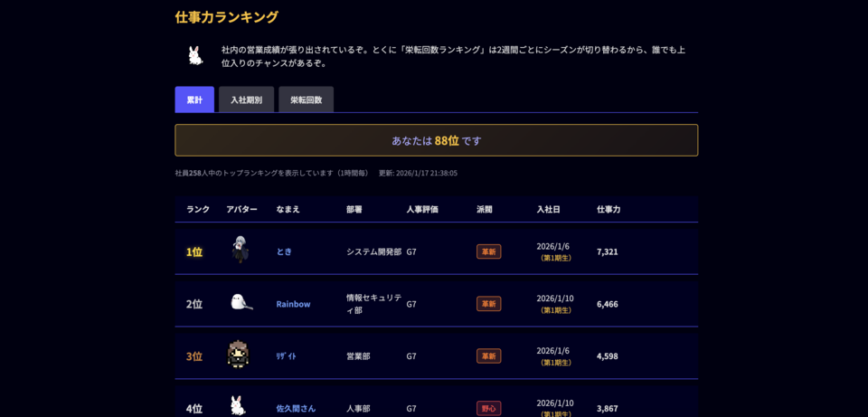
Task: Click とき's dark-haired avatar
Action: click(239, 250)
